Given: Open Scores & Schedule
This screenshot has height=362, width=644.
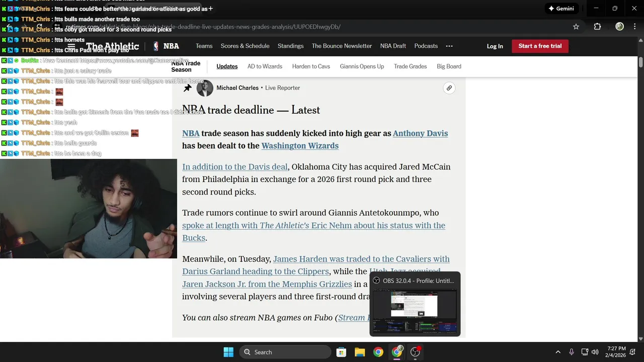Looking at the screenshot, I should pos(245,46).
